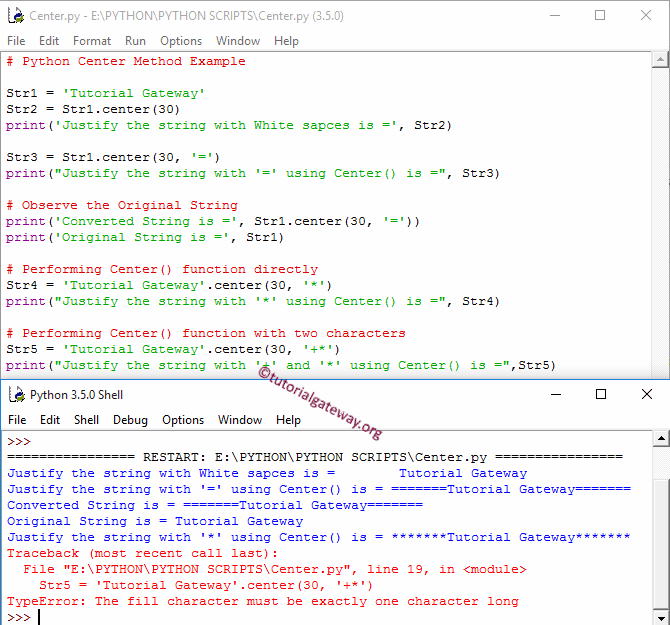
Task: Open Format menu in editor window
Action: pos(92,41)
